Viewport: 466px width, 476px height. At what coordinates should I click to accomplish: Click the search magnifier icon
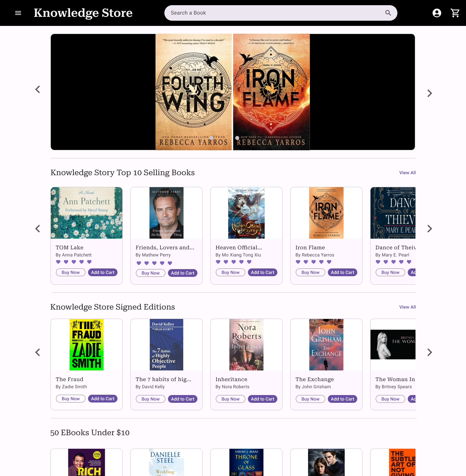click(388, 13)
